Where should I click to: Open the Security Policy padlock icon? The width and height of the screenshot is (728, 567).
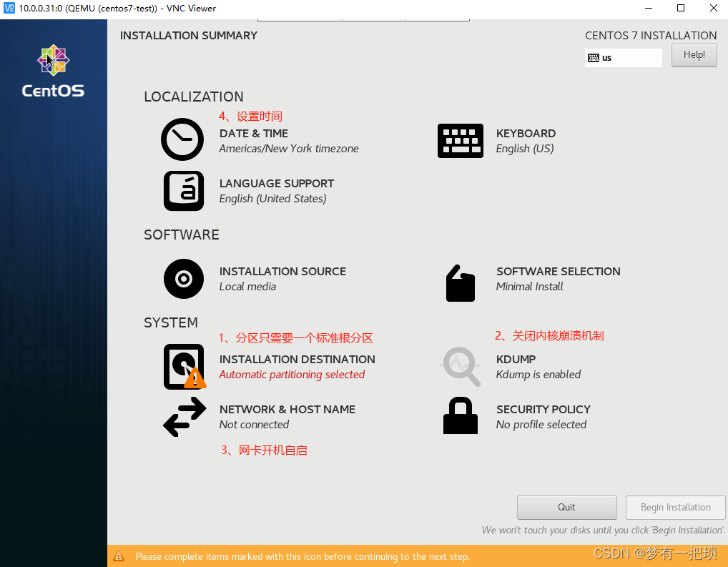[x=460, y=415]
